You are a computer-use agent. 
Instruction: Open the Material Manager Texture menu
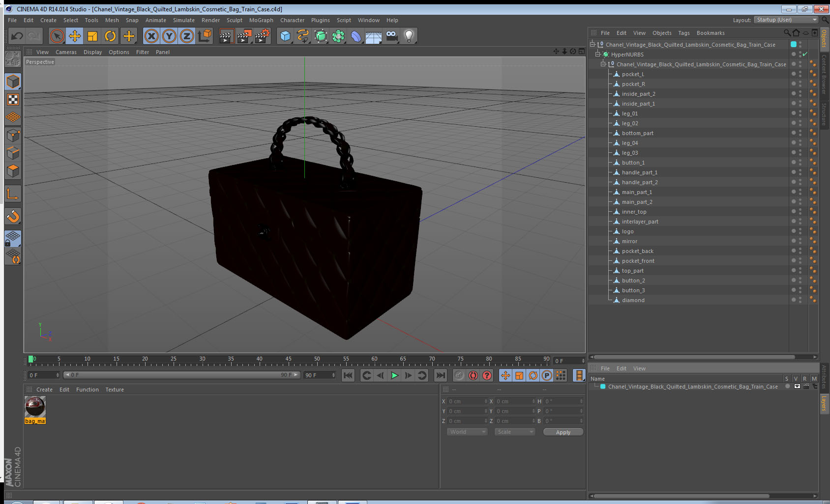(114, 390)
